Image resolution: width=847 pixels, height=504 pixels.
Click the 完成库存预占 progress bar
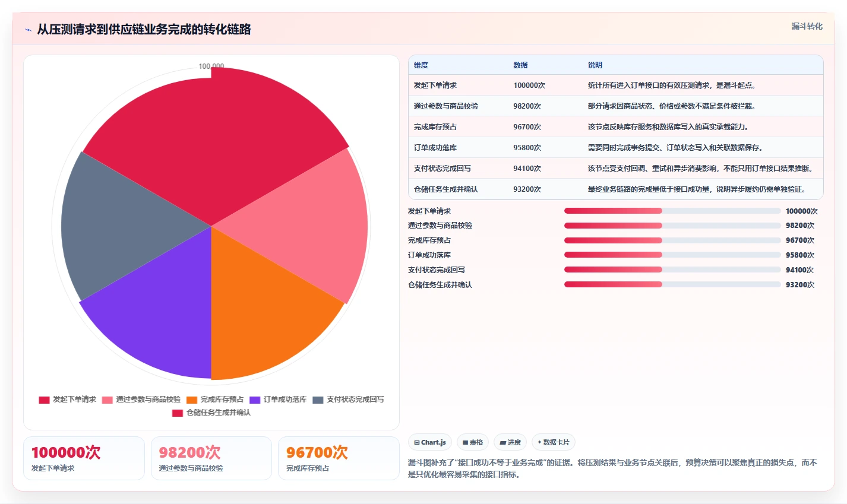coord(672,240)
